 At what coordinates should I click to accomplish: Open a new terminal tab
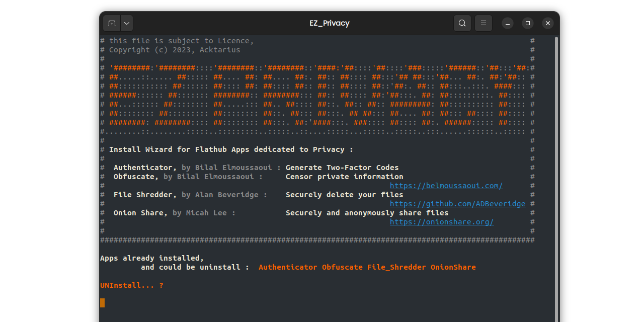pos(112,23)
